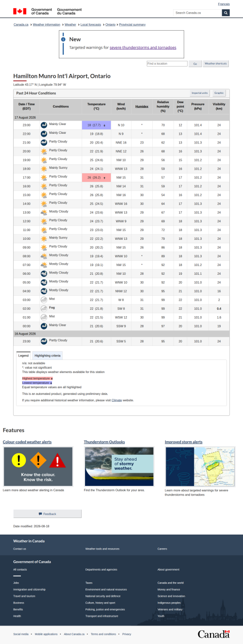Click the weather icon for the 16:00 row

coord(44,186)
